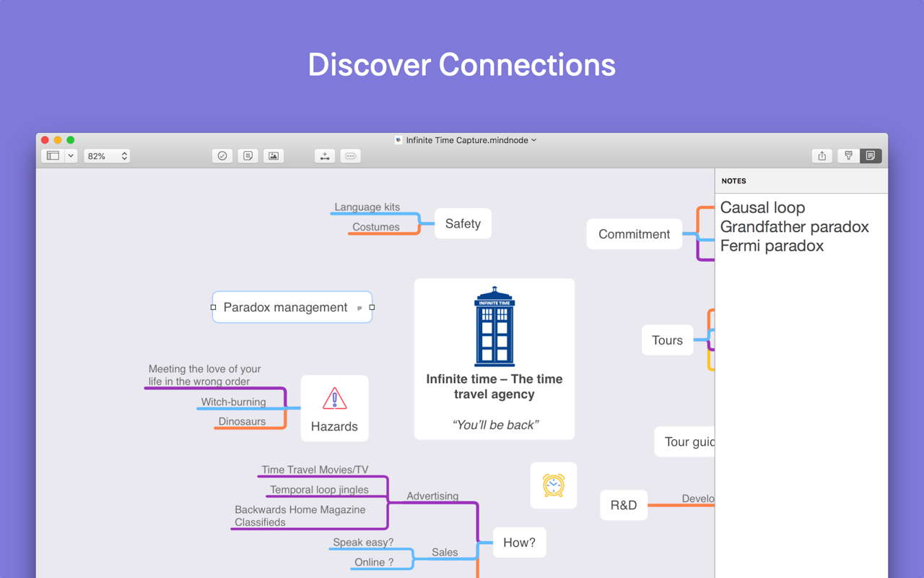The height and width of the screenshot is (578, 924).
Task: Open the Style brush panel icon
Action: (x=847, y=155)
